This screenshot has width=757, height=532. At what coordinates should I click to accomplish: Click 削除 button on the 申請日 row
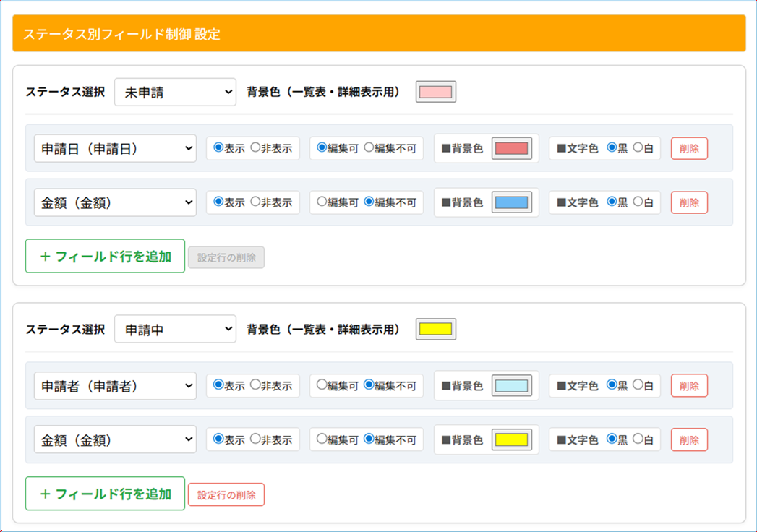tap(689, 149)
